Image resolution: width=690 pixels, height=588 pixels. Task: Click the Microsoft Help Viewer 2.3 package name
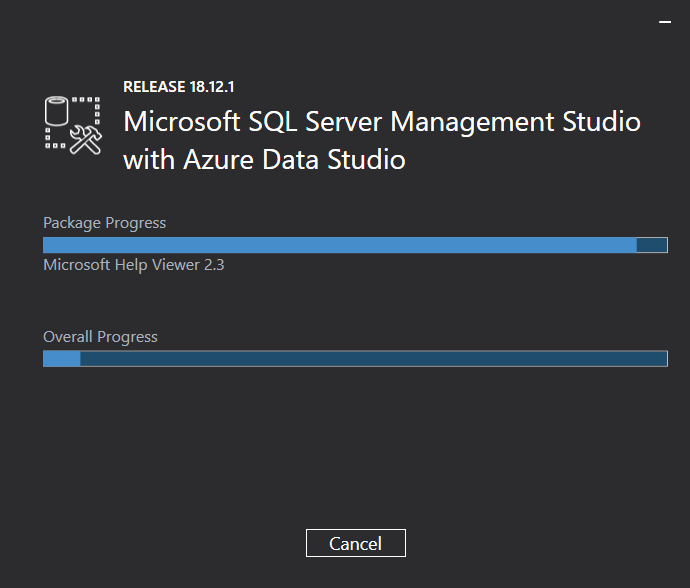coord(133,265)
